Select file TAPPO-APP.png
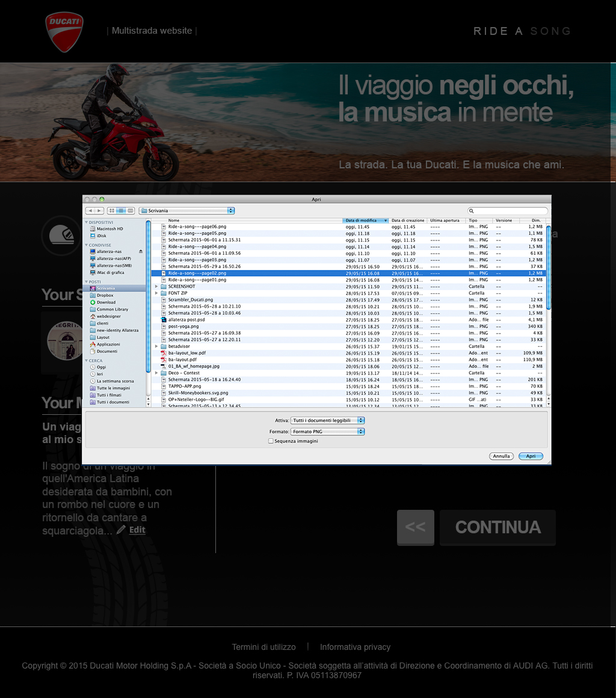The width and height of the screenshot is (616, 698). (348, 387)
